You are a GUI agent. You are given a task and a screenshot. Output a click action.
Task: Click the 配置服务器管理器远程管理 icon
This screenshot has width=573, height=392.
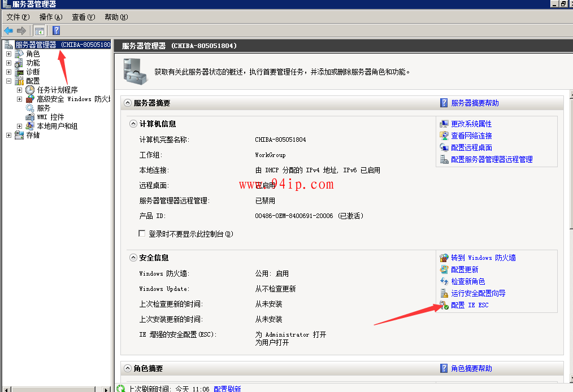click(444, 159)
